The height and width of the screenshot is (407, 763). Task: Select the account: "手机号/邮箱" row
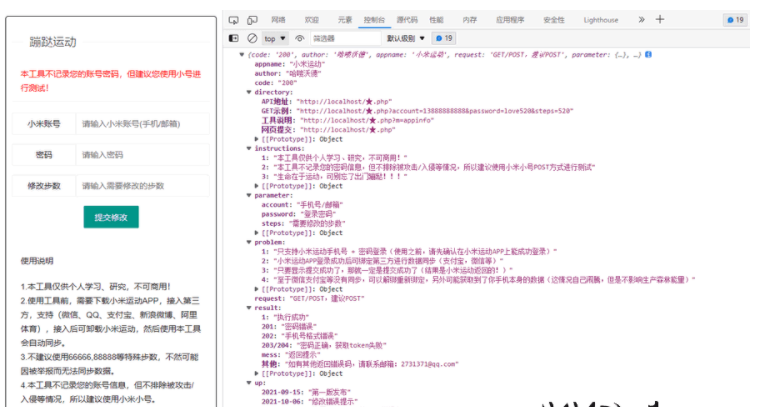point(302,205)
